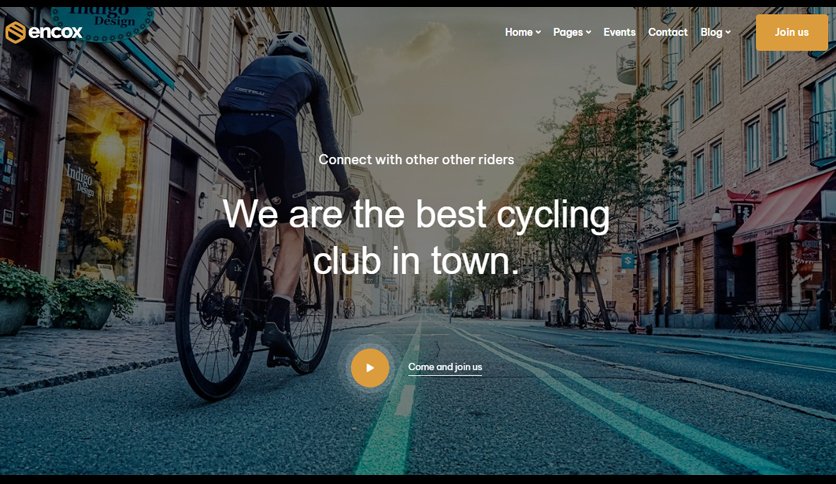
Task: Click the bicycle's rear wheel in the photo
Action: (218, 311)
